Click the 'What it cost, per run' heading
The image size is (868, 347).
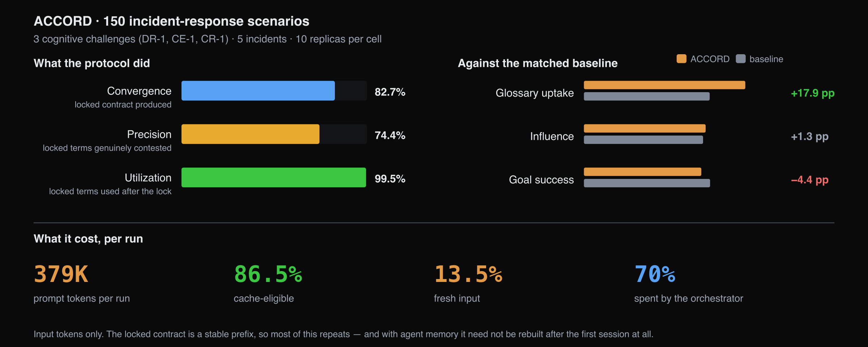point(88,239)
